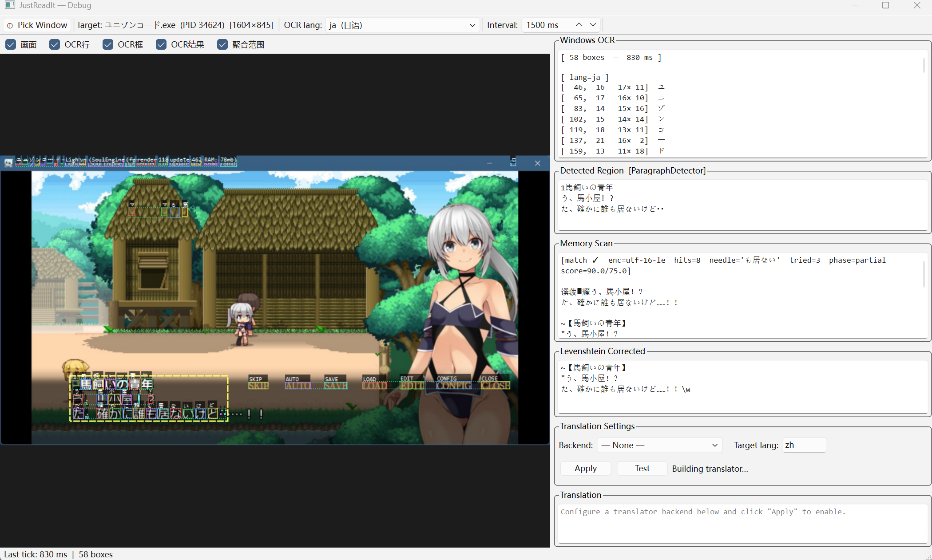Decrease interval with the down arrow

pyautogui.click(x=593, y=25)
